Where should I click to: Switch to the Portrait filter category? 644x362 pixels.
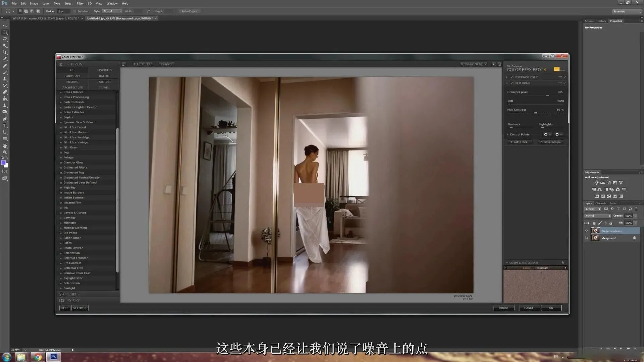(x=104, y=82)
